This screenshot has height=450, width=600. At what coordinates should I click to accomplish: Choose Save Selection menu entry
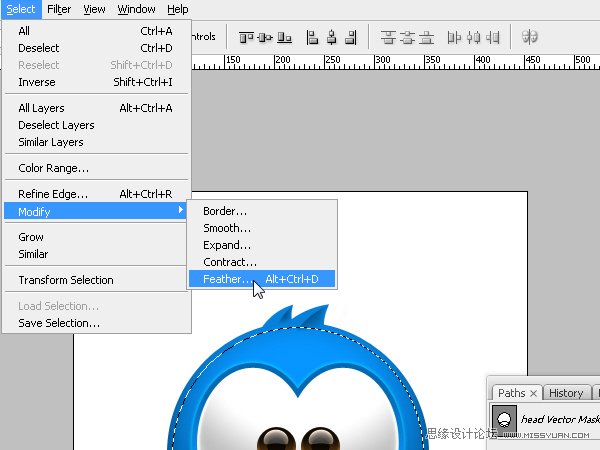(96, 323)
